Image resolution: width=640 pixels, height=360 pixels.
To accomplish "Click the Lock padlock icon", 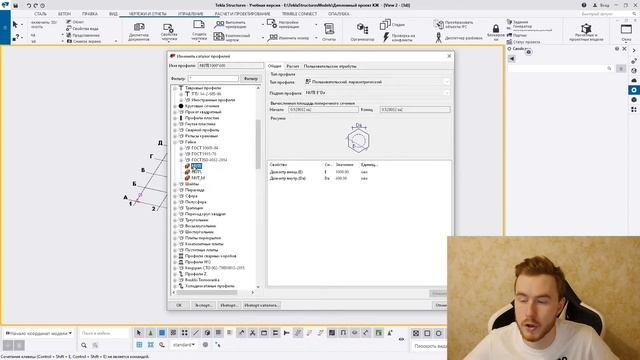I will coord(496,28).
